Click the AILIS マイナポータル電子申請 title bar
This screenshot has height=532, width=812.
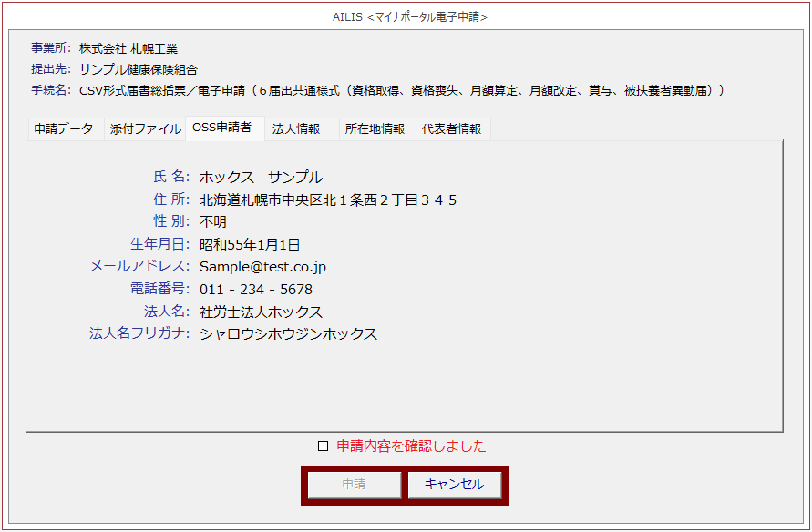click(409, 16)
